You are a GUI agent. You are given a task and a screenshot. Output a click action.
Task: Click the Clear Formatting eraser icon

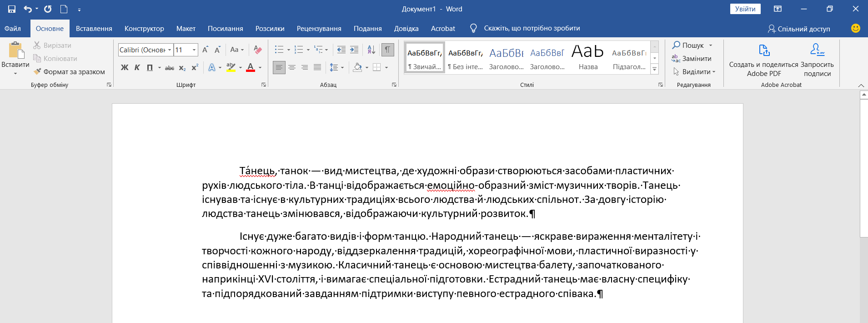click(258, 50)
